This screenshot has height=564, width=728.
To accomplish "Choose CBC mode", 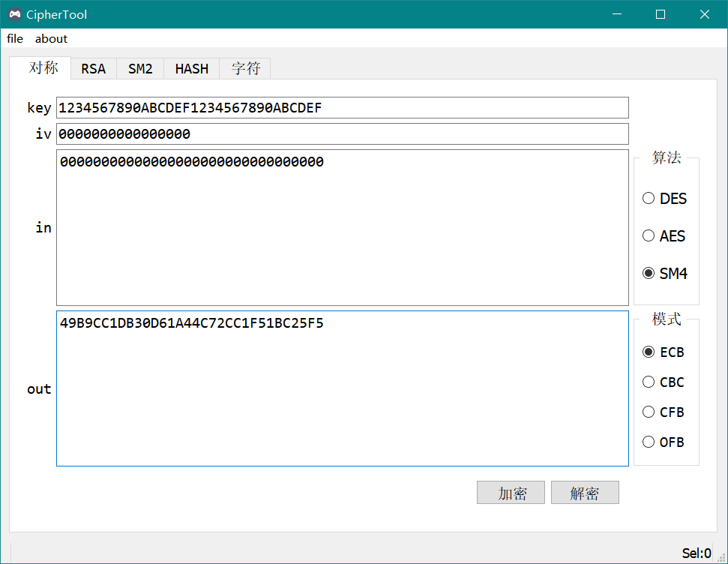I will point(664,382).
